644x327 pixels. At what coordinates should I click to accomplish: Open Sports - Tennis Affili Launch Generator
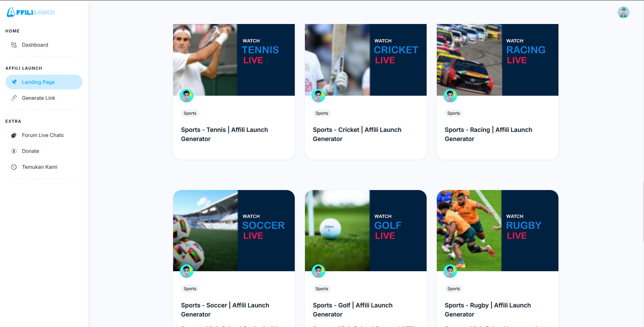click(x=224, y=134)
